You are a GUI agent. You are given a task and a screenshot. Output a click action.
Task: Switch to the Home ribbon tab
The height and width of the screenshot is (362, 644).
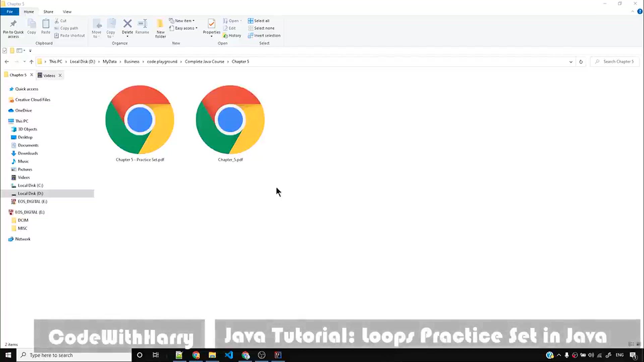29,12
